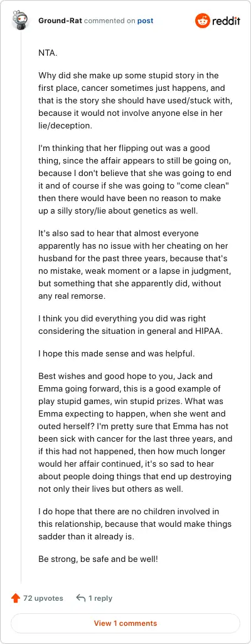
Task: Click the paragraph starting "I do hope that there"
Action: point(135,522)
